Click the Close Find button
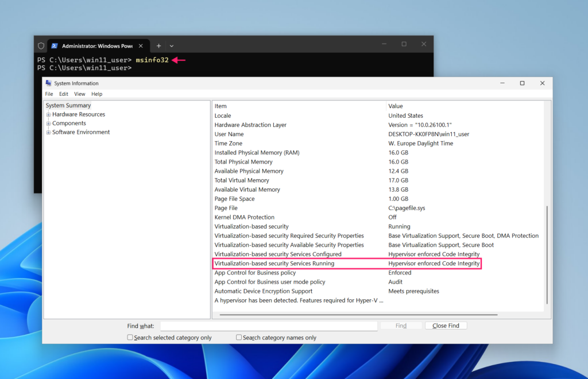Viewport: 588px width, 379px height. [x=446, y=326]
